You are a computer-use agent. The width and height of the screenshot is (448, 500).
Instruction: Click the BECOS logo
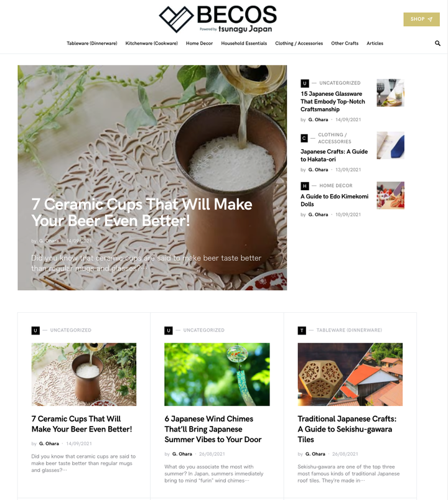(x=218, y=19)
